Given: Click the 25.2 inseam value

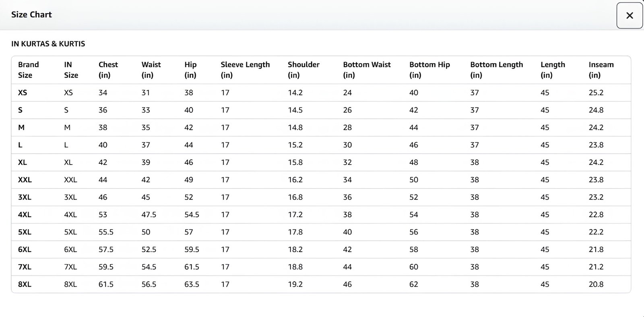Looking at the screenshot, I should tap(596, 93).
